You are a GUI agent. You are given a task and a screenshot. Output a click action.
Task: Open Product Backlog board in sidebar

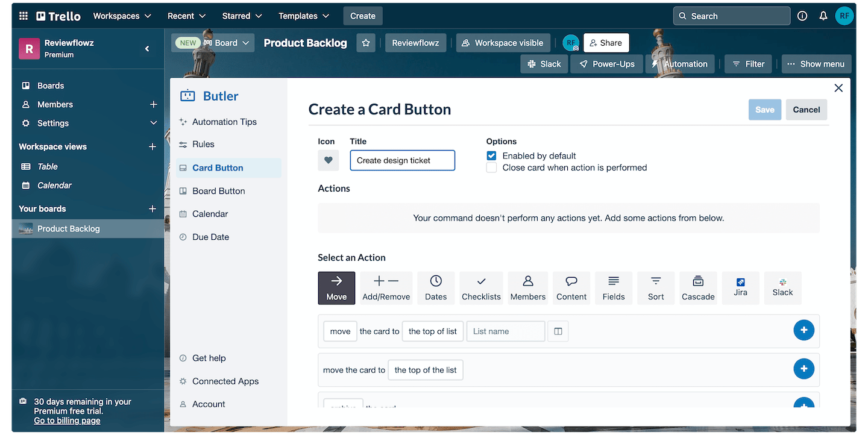click(88, 228)
